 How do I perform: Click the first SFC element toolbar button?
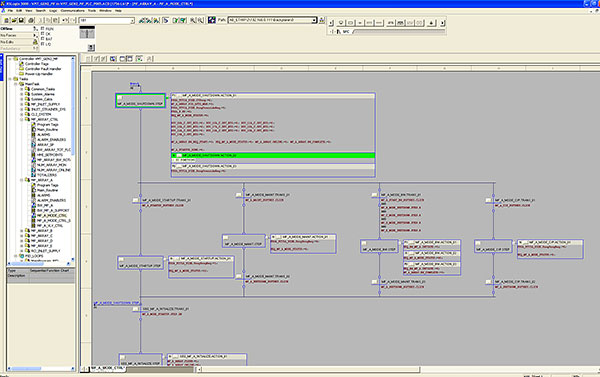pyautogui.click(x=341, y=23)
